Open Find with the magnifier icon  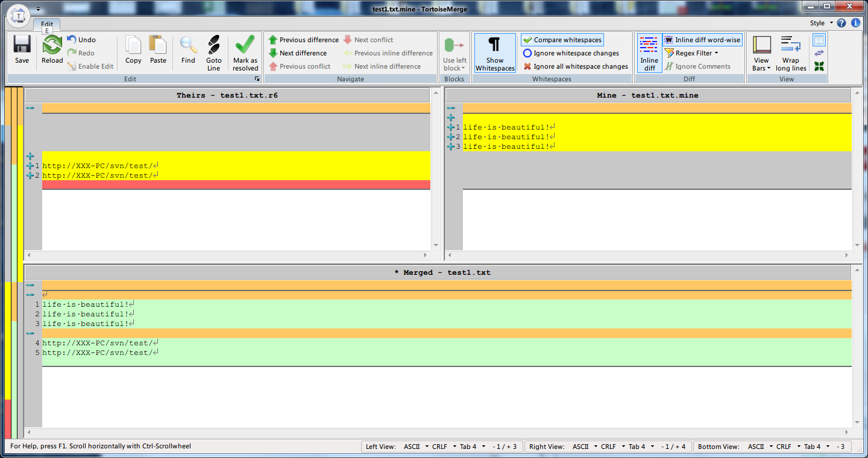tap(188, 49)
